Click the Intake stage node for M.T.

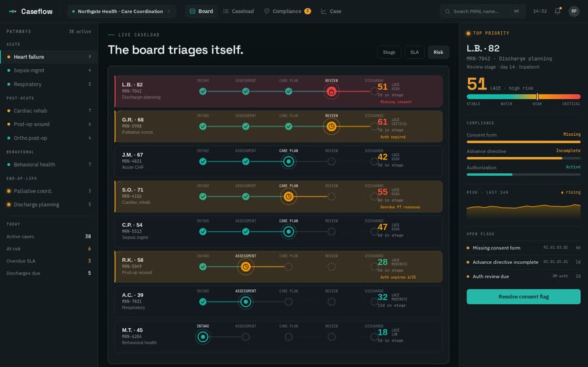pyautogui.click(x=203, y=337)
